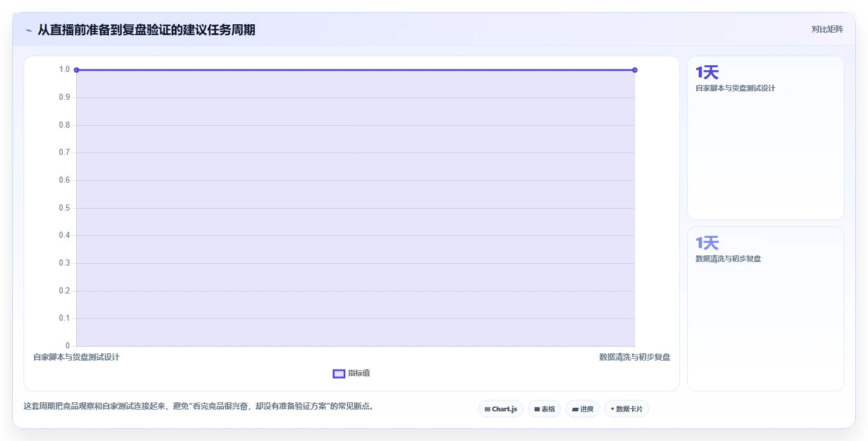Click the y-axis tick label 0.2
Screen dimensions: 868x441
(x=65, y=291)
